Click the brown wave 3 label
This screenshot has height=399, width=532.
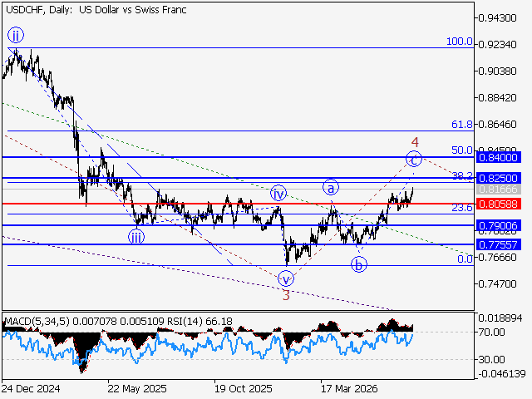tap(286, 296)
